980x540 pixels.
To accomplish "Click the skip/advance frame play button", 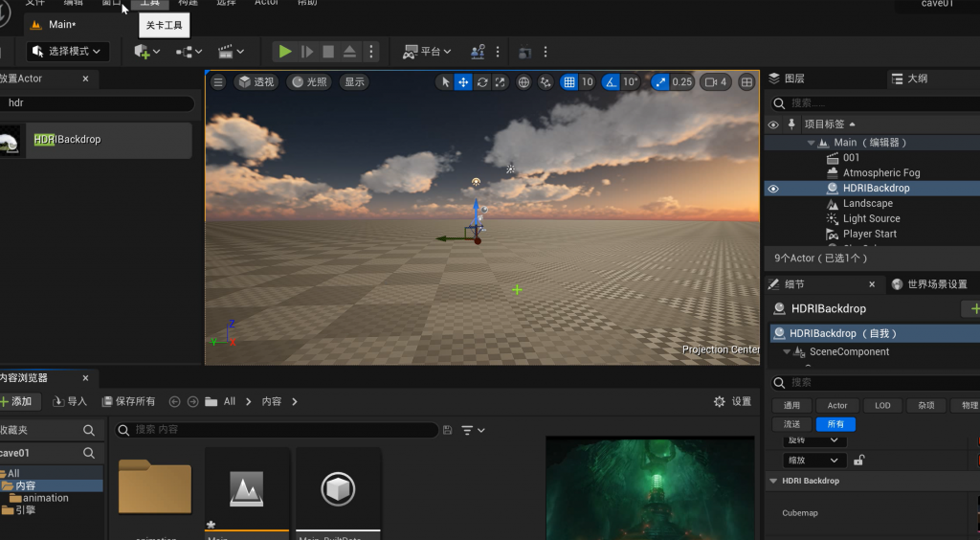I will pos(306,52).
